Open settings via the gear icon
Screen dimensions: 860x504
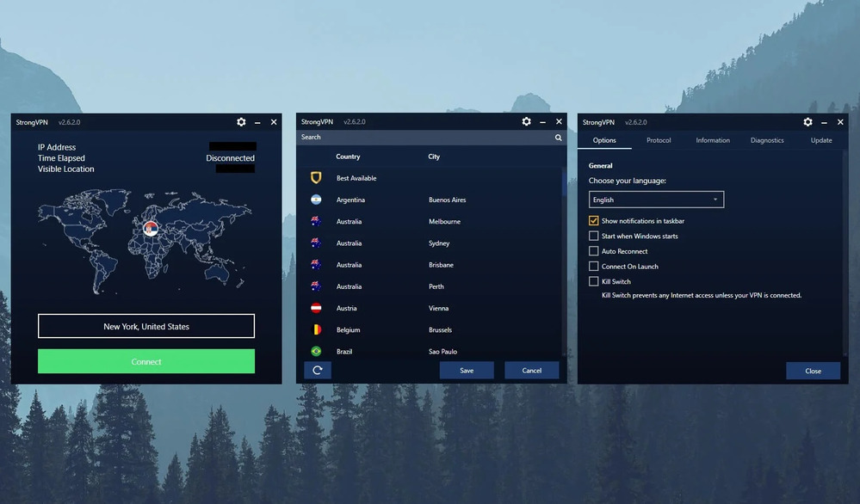tap(242, 121)
